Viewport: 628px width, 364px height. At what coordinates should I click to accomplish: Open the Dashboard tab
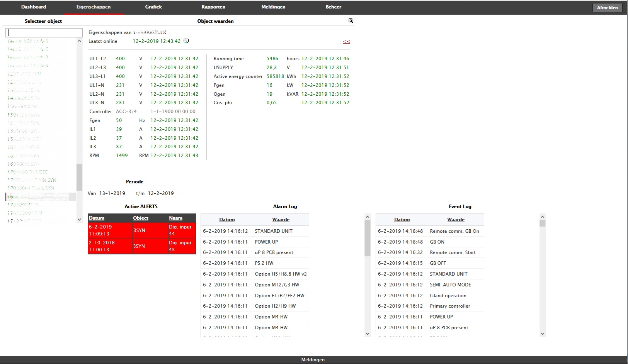(34, 7)
